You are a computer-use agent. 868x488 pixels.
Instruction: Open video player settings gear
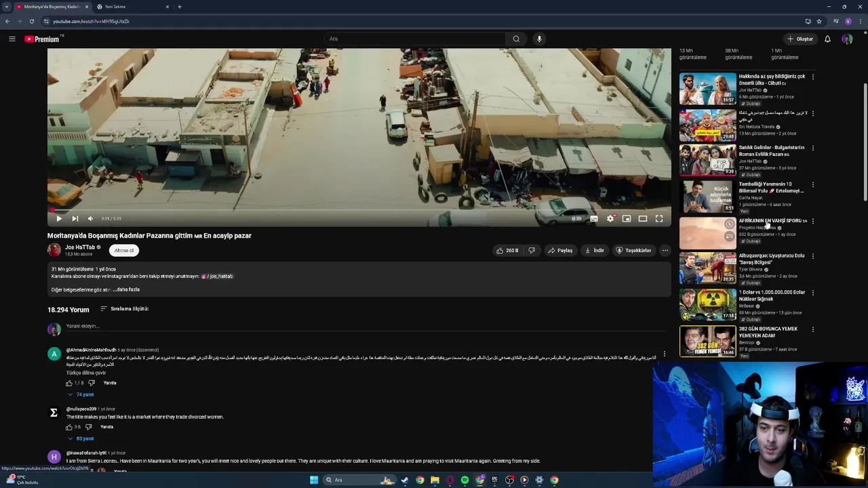click(610, 218)
